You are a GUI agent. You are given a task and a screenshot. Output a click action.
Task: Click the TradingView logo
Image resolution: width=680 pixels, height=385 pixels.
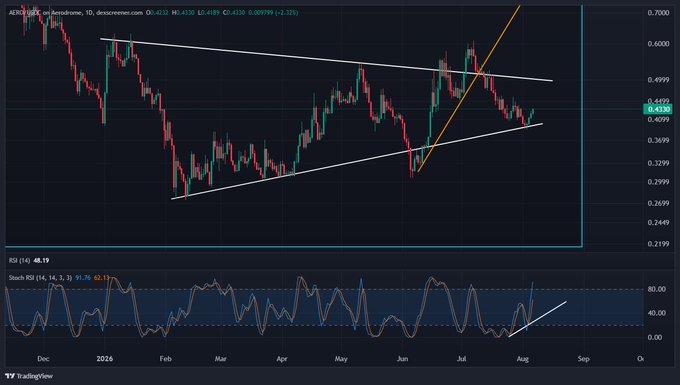[29, 376]
